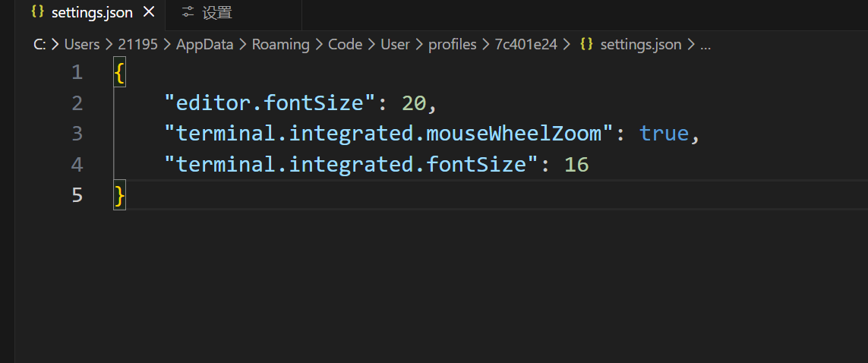Open the Users breadcrumb folder
Screen dimensions: 868x363
click(x=82, y=45)
